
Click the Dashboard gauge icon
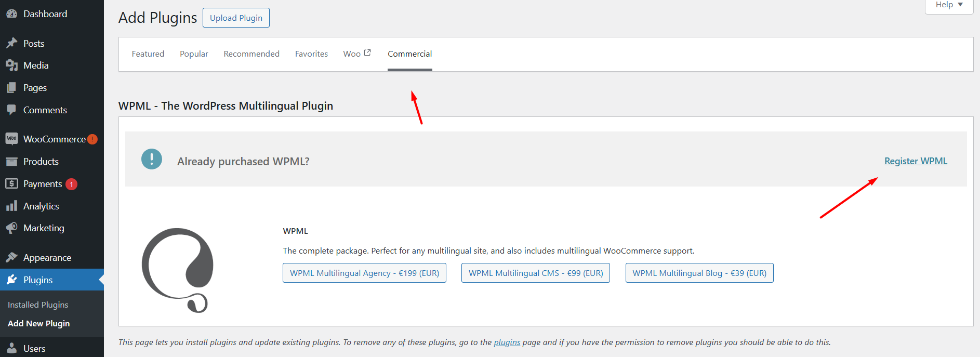point(11,14)
